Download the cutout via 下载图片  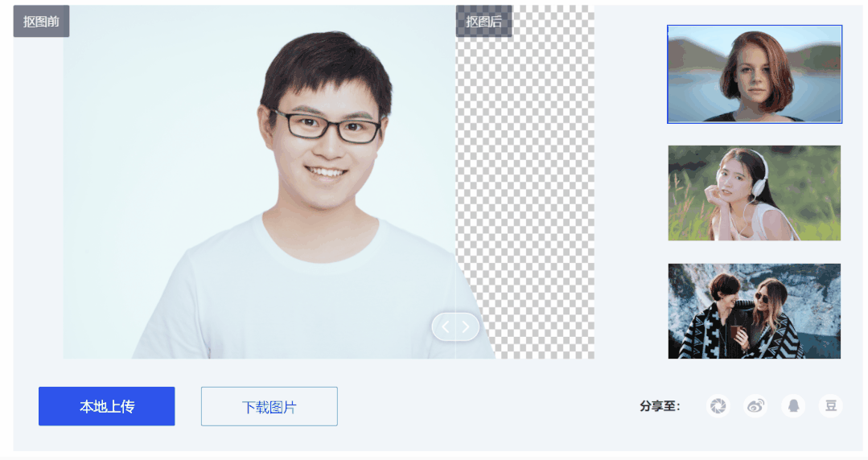(x=269, y=406)
